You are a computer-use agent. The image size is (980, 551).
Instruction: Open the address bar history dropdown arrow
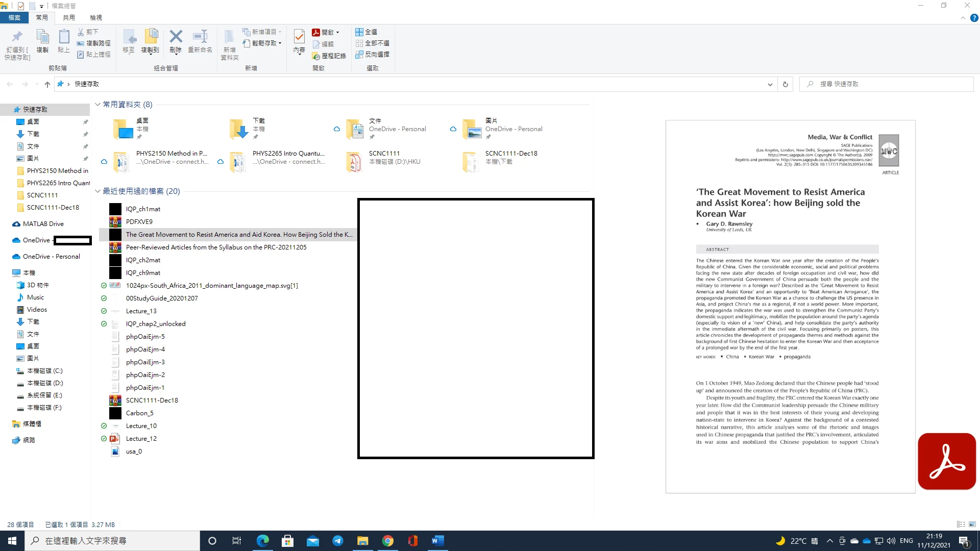[770, 84]
